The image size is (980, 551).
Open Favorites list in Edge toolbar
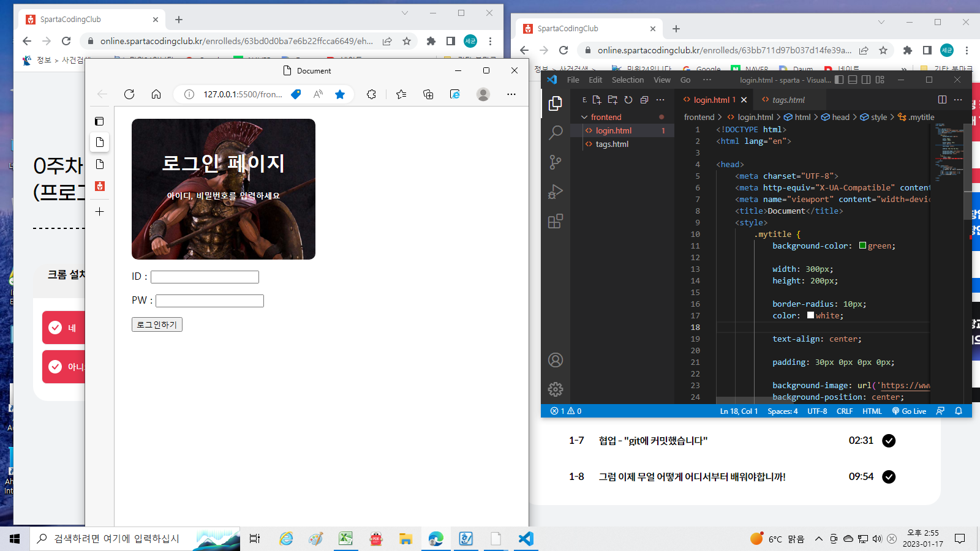tap(401, 94)
